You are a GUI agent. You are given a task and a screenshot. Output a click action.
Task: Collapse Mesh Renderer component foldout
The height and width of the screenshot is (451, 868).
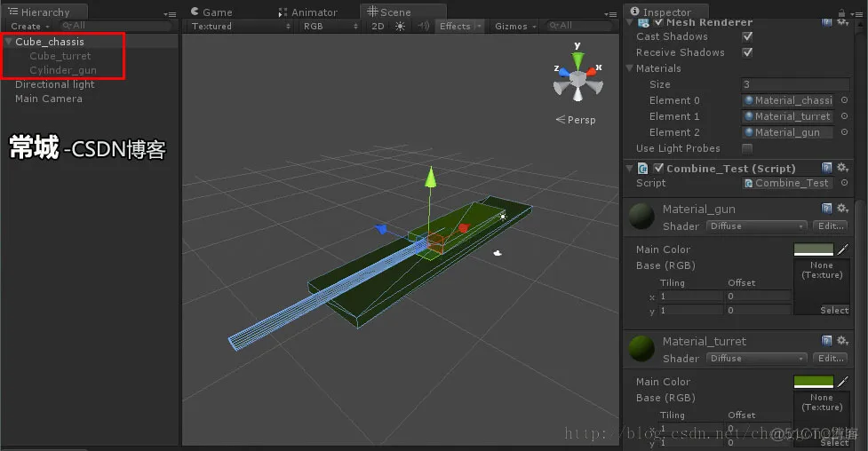pyautogui.click(x=629, y=22)
